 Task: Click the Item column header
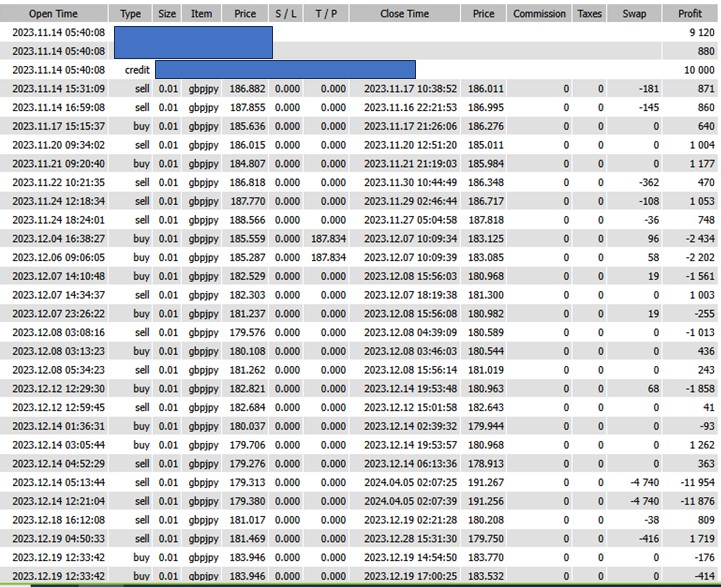201,14
